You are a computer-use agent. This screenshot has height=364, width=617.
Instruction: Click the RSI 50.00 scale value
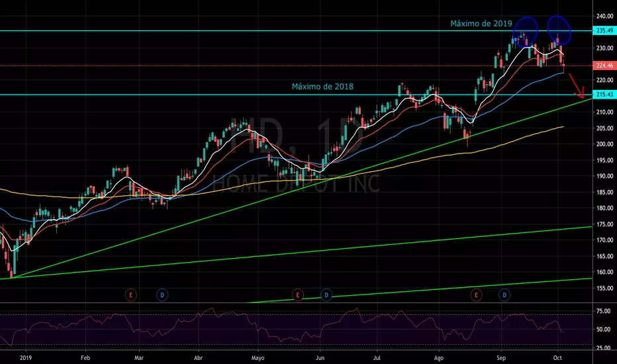pos(603,330)
